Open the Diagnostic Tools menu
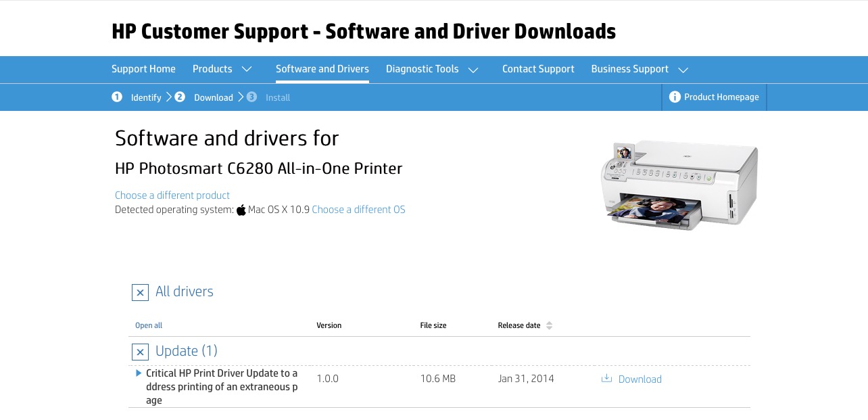868x420 pixels. pos(422,69)
